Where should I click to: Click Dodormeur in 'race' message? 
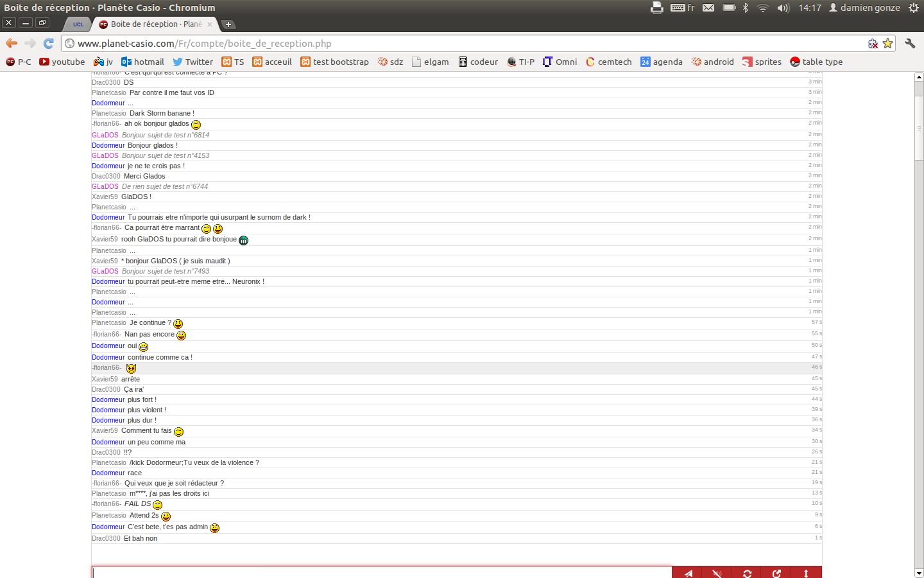pyautogui.click(x=108, y=473)
